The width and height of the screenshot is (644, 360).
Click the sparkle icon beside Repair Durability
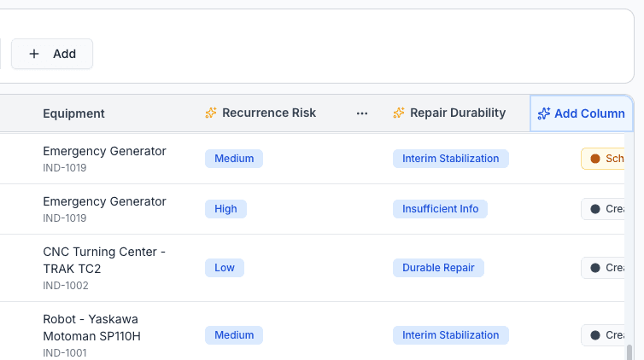(398, 113)
